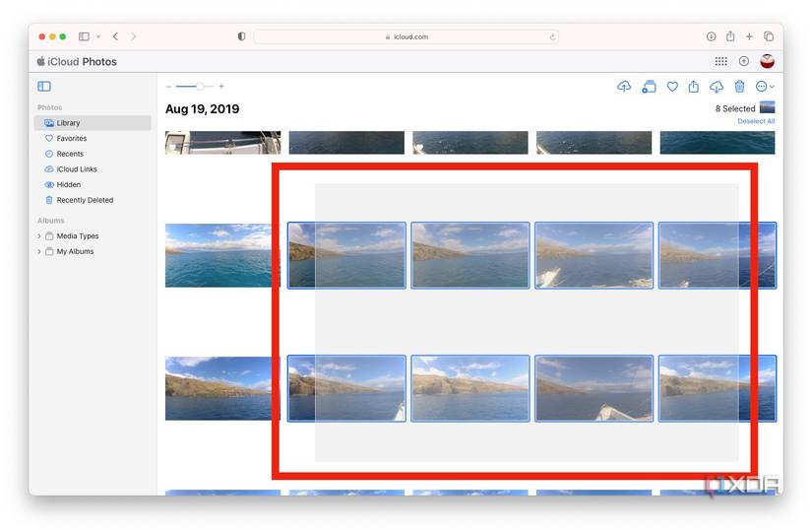Go forward with the Safari forward arrow

133,36
